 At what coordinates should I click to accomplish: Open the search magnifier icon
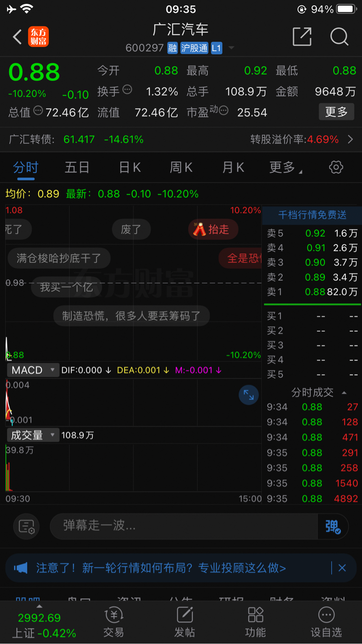tap(339, 36)
